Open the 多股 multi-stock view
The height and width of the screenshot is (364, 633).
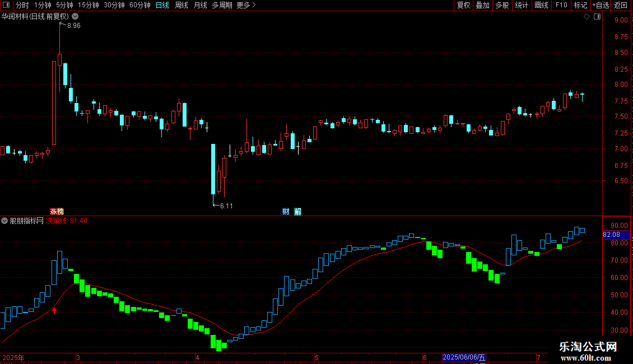pyautogui.click(x=502, y=5)
